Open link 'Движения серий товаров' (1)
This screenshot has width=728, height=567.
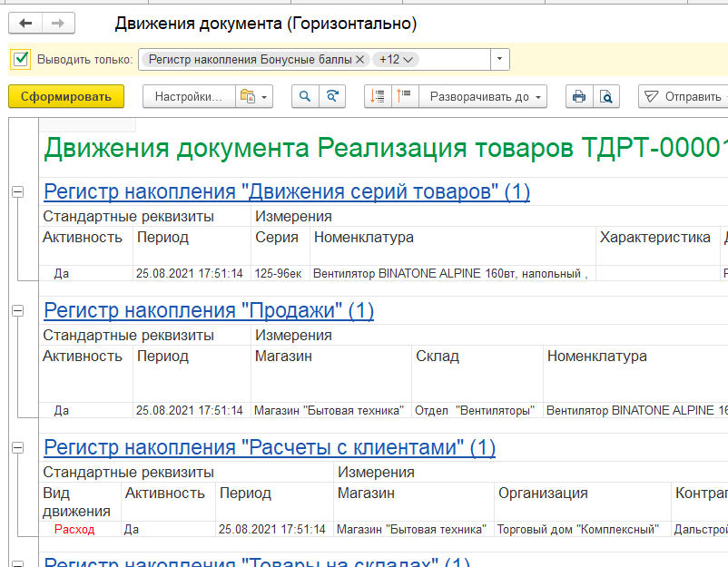point(287,191)
